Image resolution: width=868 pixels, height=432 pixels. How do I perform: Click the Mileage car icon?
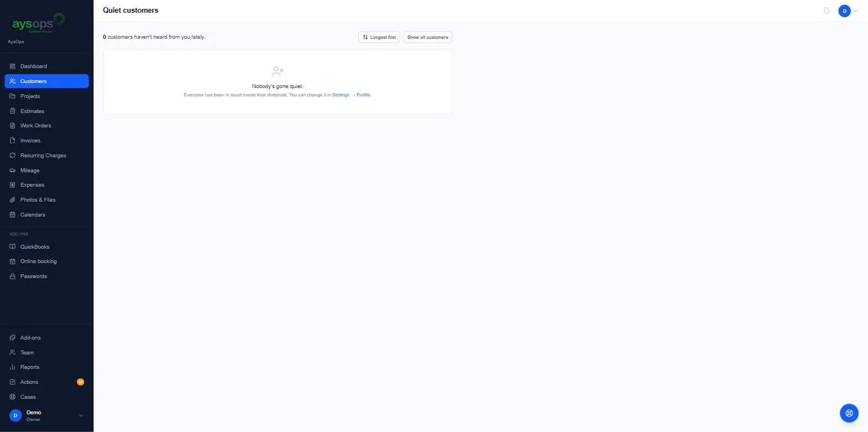coord(13,171)
